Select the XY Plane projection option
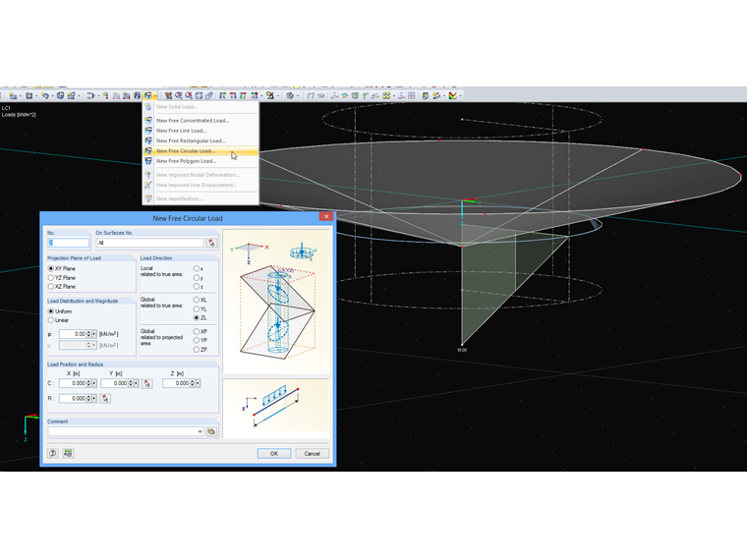This screenshot has width=747, height=560. (x=50, y=268)
